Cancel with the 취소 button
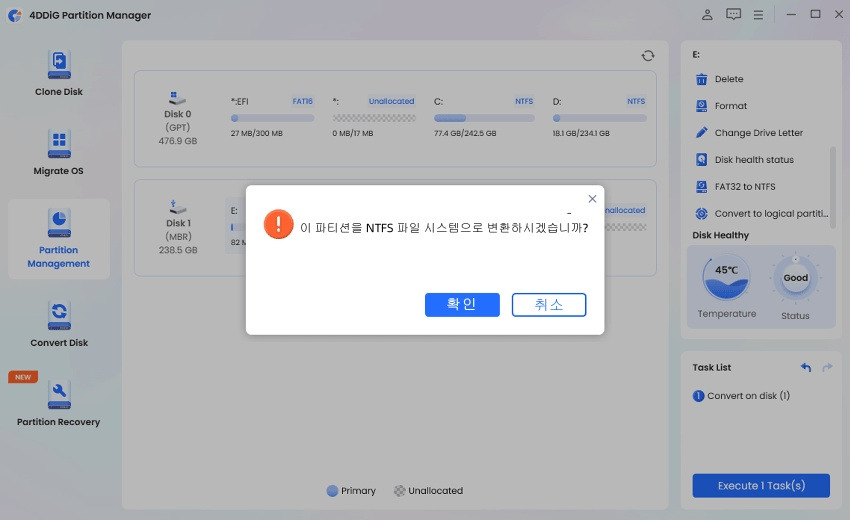 [549, 305]
